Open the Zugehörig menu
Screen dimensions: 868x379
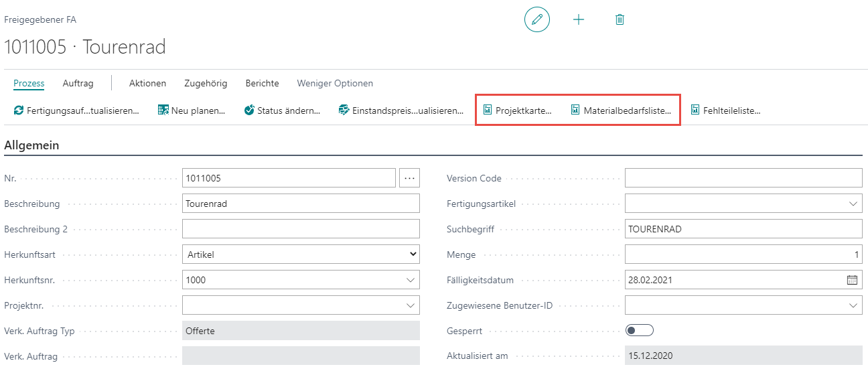[x=206, y=84]
